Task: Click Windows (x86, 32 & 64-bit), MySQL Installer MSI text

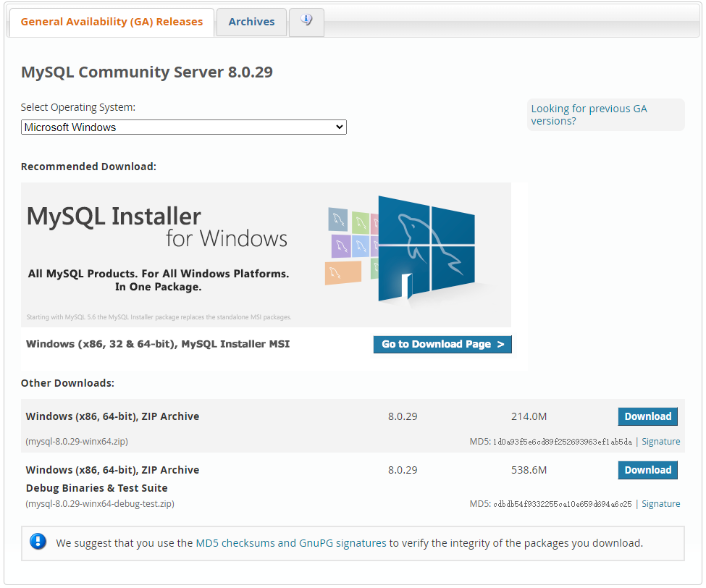Action: [x=158, y=344]
